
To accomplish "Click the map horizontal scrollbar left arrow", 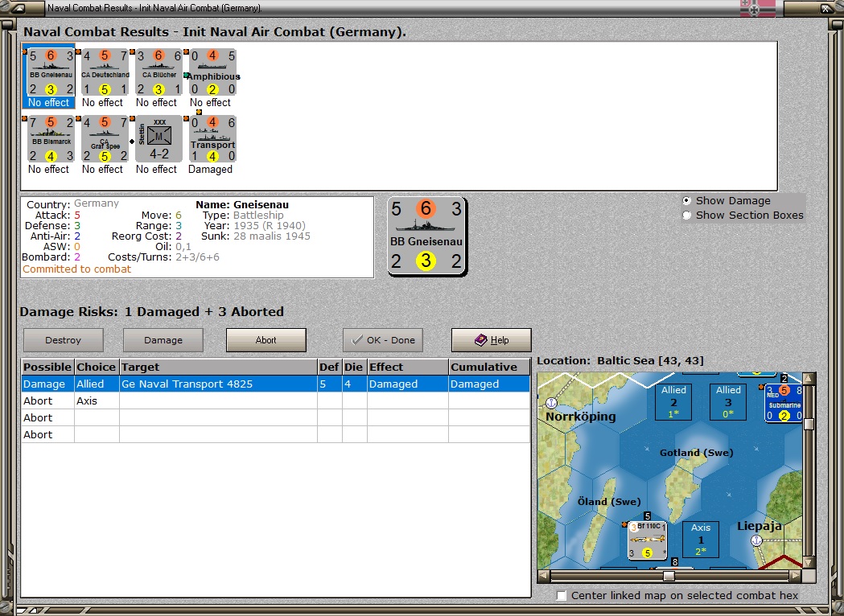I will pos(544,576).
